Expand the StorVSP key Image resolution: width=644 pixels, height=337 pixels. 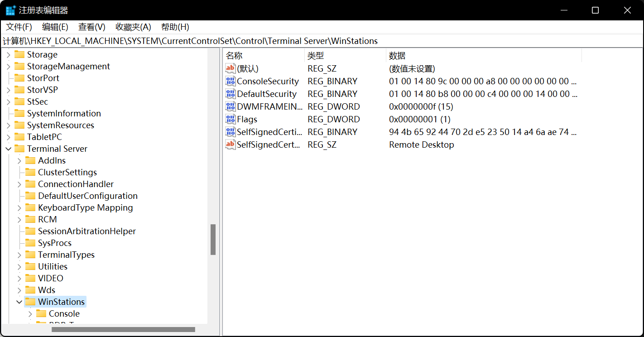tap(8, 90)
